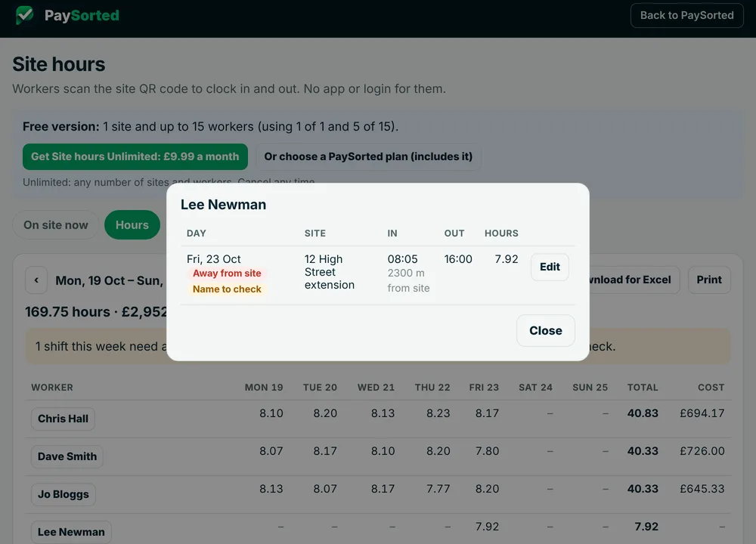Click the TOTAL column header
Screen dimensions: 756x544
click(x=642, y=388)
